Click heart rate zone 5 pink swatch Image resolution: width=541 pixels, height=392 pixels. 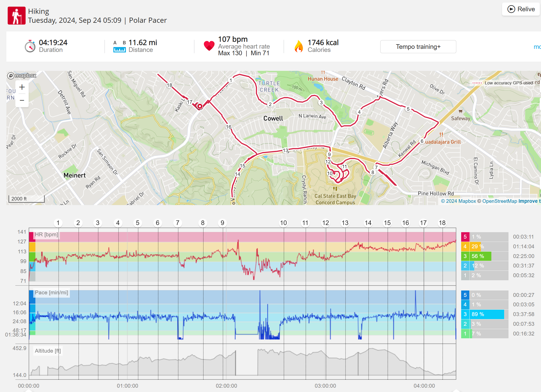[x=465, y=237]
